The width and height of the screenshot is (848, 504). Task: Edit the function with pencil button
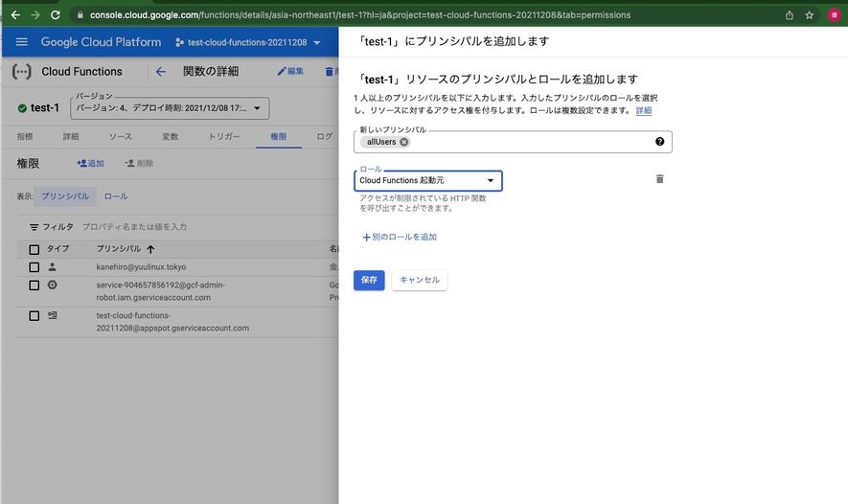coord(290,71)
